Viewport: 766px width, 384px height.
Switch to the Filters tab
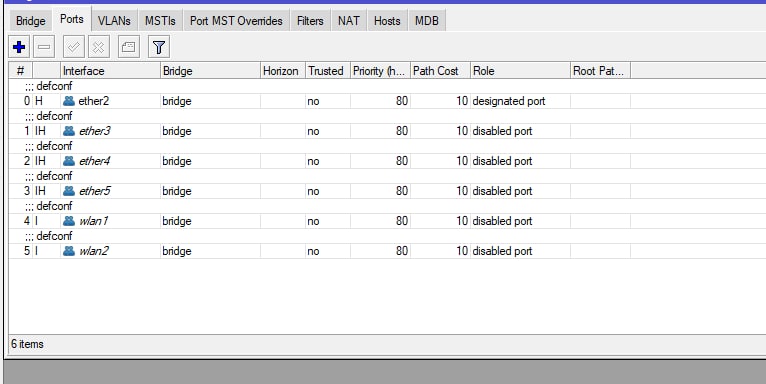[310, 21]
